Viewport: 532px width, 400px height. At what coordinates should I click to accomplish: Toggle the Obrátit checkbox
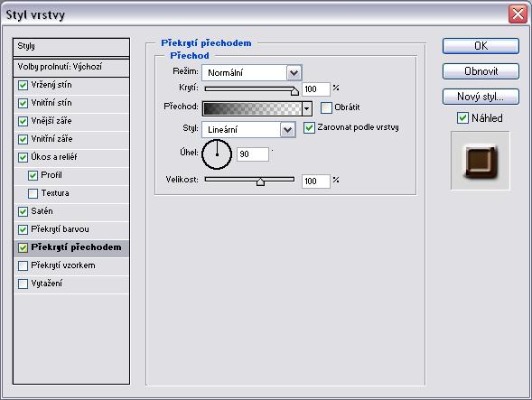[x=326, y=107]
